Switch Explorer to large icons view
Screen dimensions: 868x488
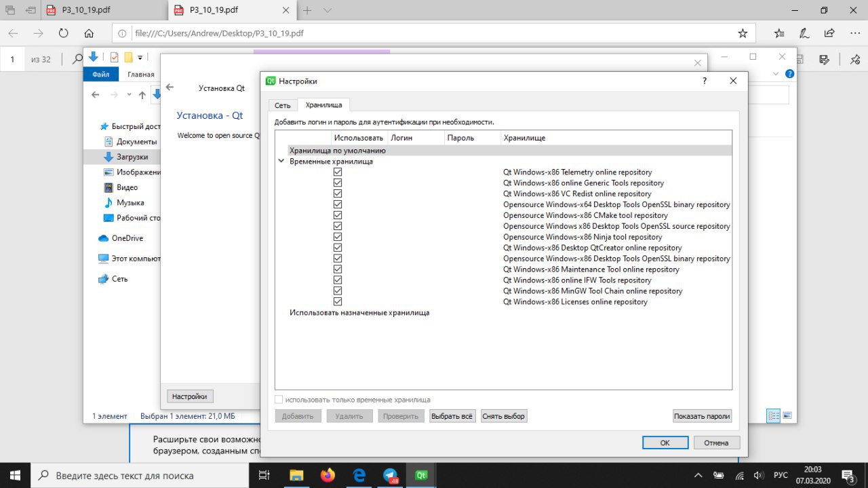tap(787, 415)
